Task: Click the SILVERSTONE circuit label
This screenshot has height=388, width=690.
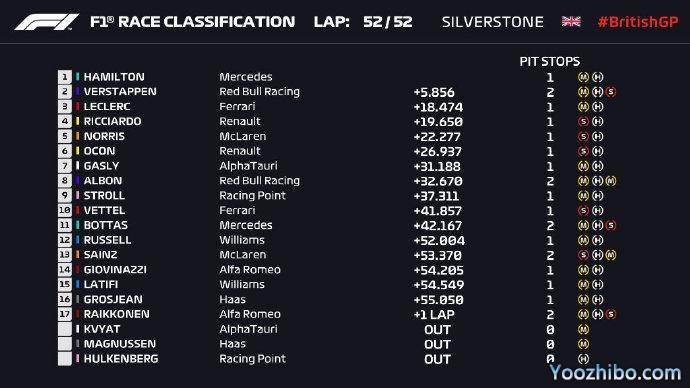Action: tap(492, 22)
